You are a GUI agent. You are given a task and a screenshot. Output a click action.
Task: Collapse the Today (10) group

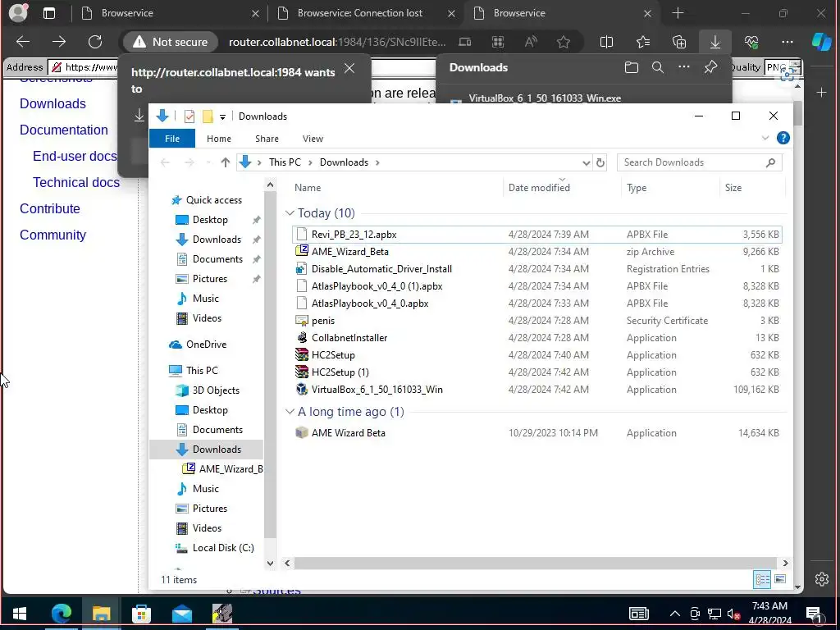pyautogui.click(x=290, y=213)
